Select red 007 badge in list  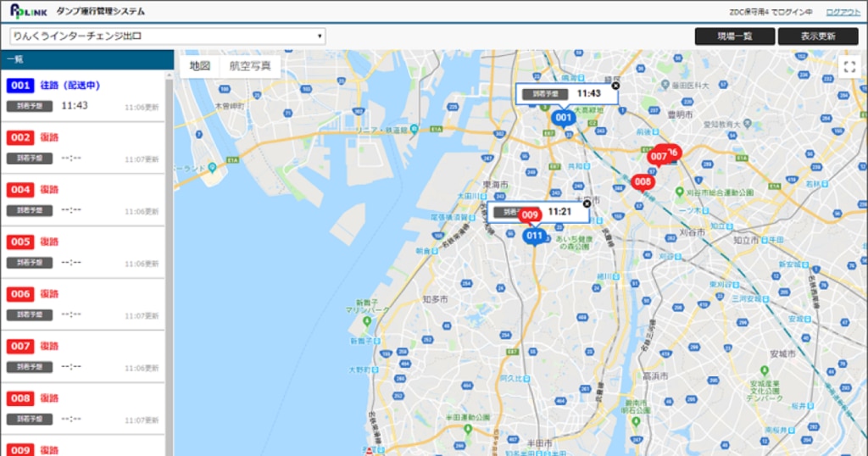20,347
